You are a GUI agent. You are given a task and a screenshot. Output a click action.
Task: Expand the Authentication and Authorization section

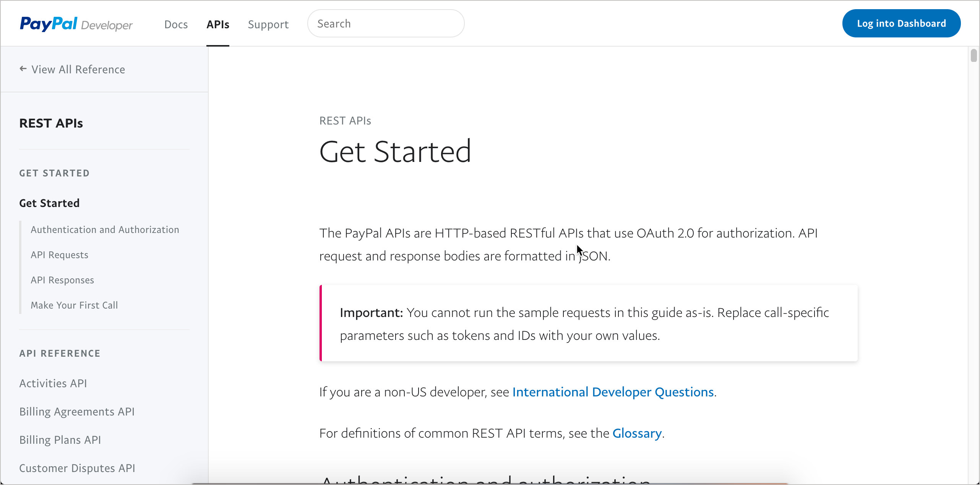coord(105,229)
